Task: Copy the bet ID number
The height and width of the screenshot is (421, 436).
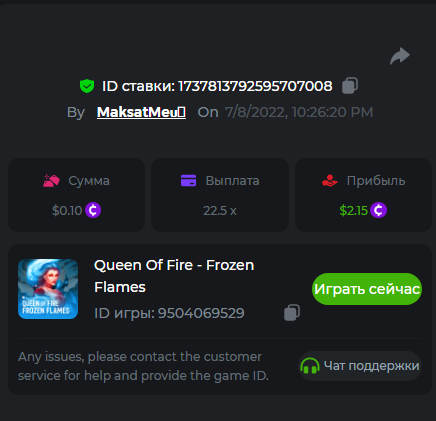Action: 350,86
